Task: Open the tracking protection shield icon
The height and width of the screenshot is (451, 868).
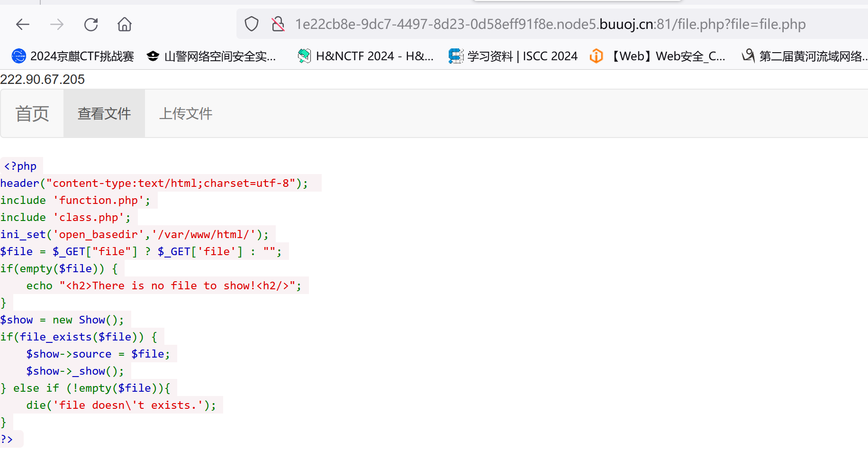Action: coord(252,24)
